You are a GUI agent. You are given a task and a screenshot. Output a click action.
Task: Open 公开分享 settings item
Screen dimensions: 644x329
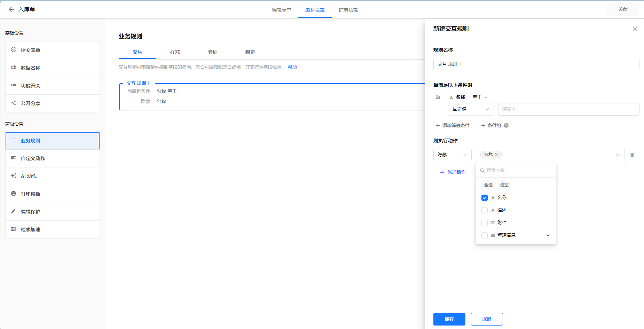tap(53, 103)
